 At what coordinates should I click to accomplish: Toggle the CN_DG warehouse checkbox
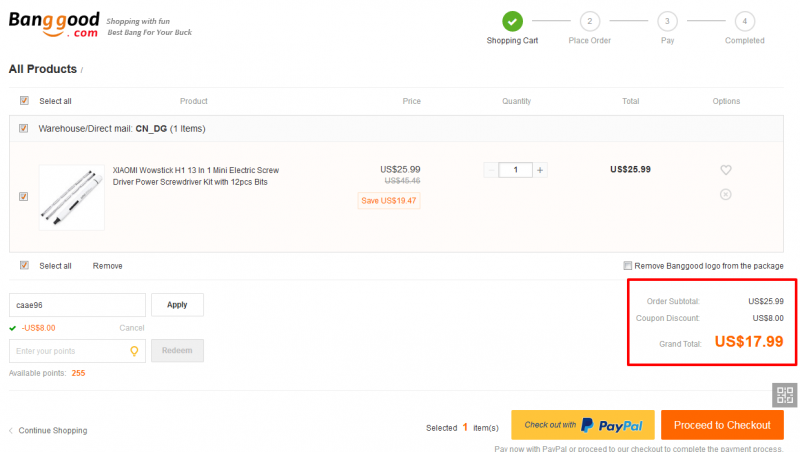(23, 128)
